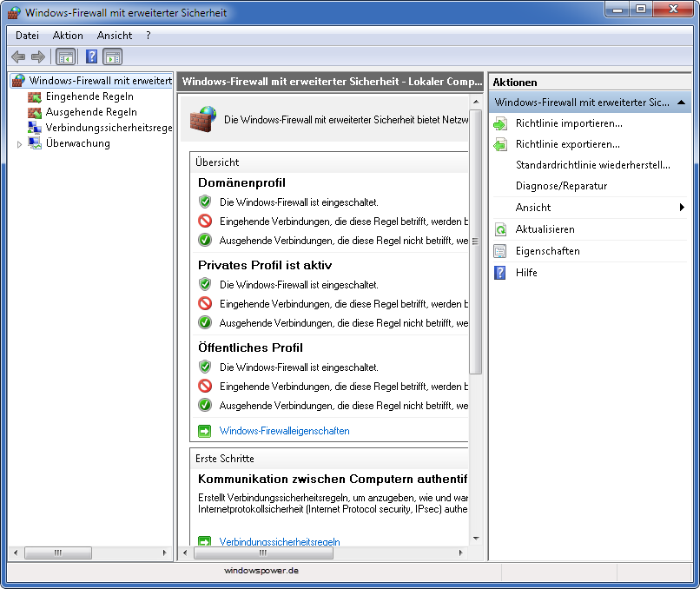Click the Hilfe blue question icon
Image resolution: width=700 pixels, height=589 pixels.
pyautogui.click(x=500, y=273)
